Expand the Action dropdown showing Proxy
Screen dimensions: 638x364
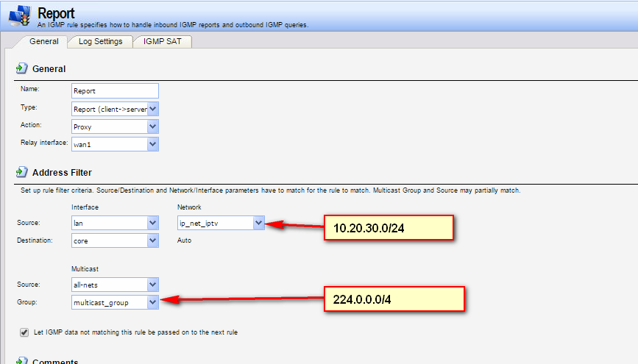coord(153,126)
